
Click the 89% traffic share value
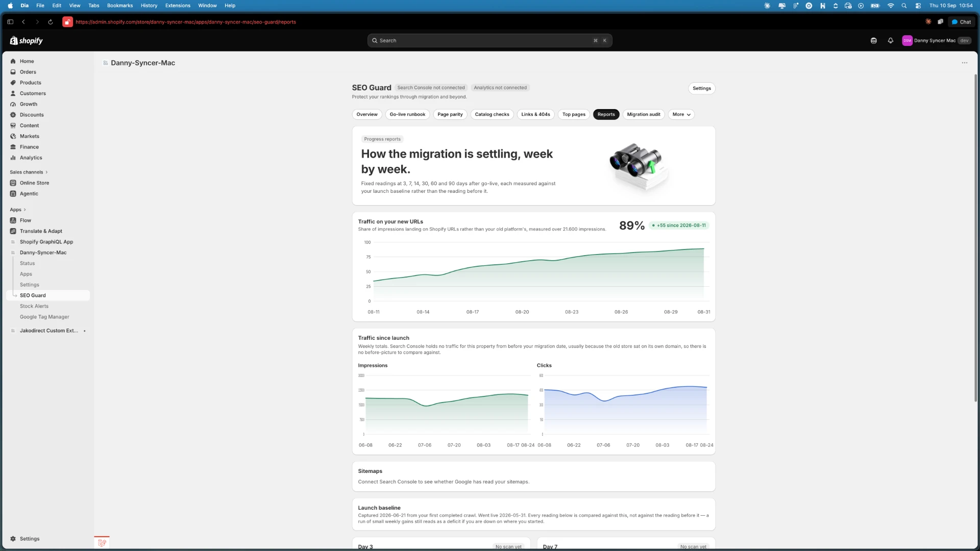pyautogui.click(x=632, y=226)
